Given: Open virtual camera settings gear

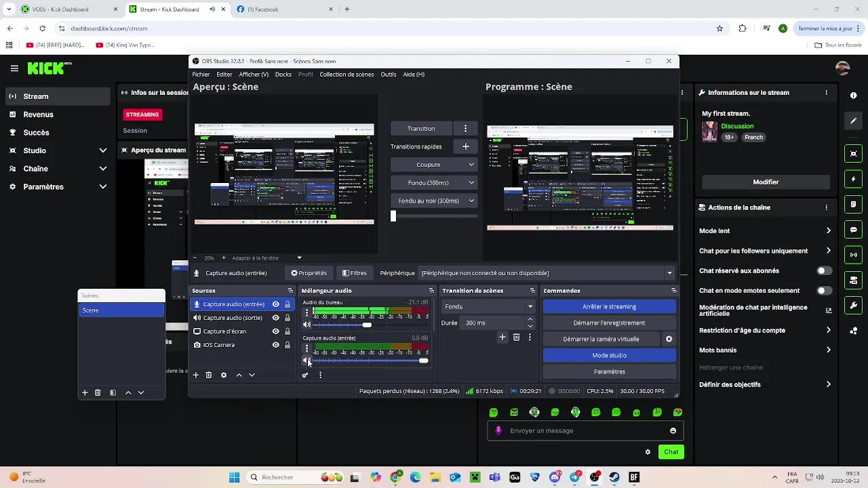Looking at the screenshot, I should 669,339.
